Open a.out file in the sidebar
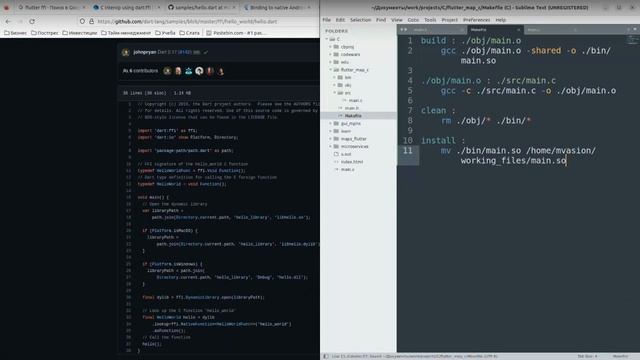The width and height of the screenshot is (640, 360). click(x=346, y=154)
